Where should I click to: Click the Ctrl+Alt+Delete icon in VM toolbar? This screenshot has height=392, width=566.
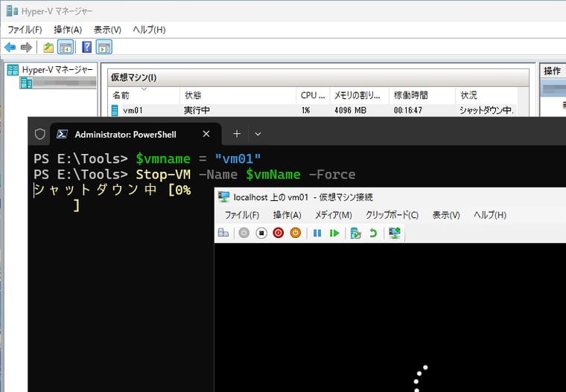(223, 233)
